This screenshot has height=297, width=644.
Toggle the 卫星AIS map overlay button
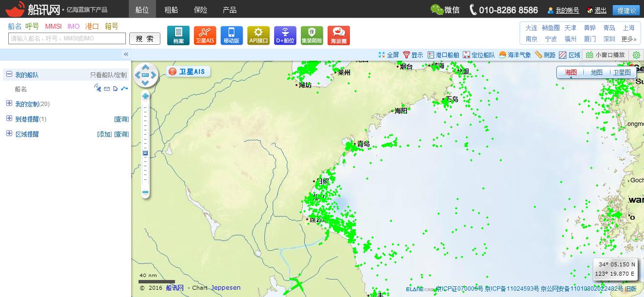pos(188,72)
